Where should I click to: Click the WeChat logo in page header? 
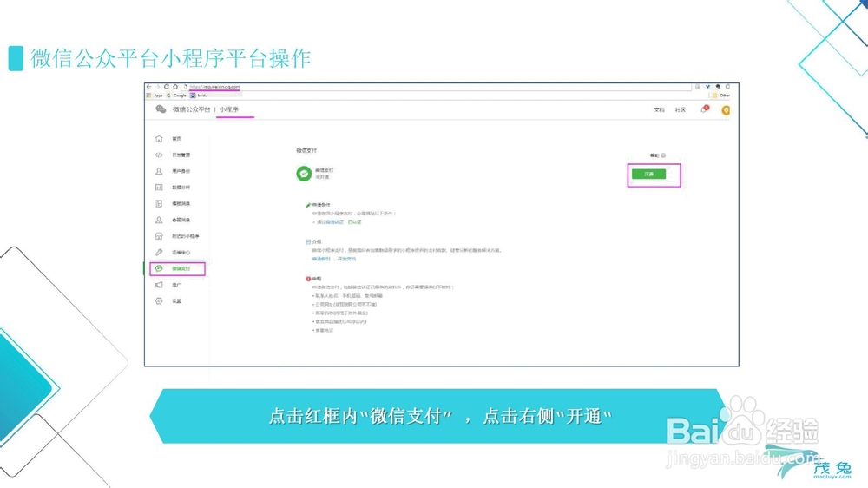(x=161, y=109)
